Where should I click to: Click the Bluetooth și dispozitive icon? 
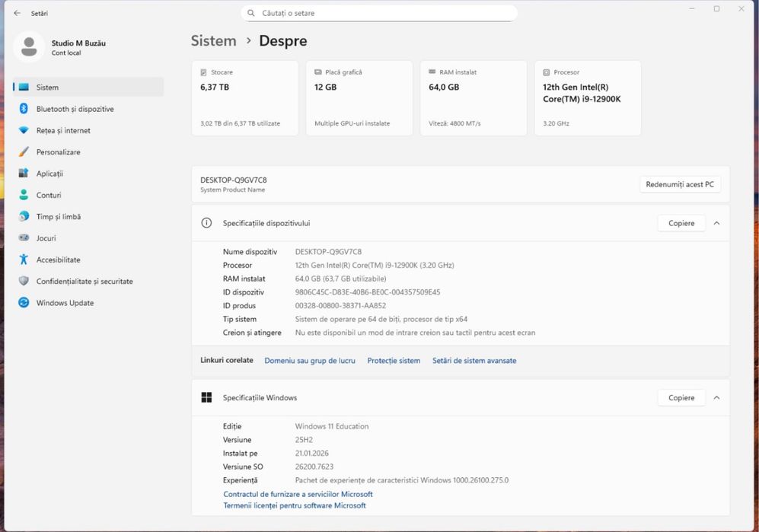point(24,109)
